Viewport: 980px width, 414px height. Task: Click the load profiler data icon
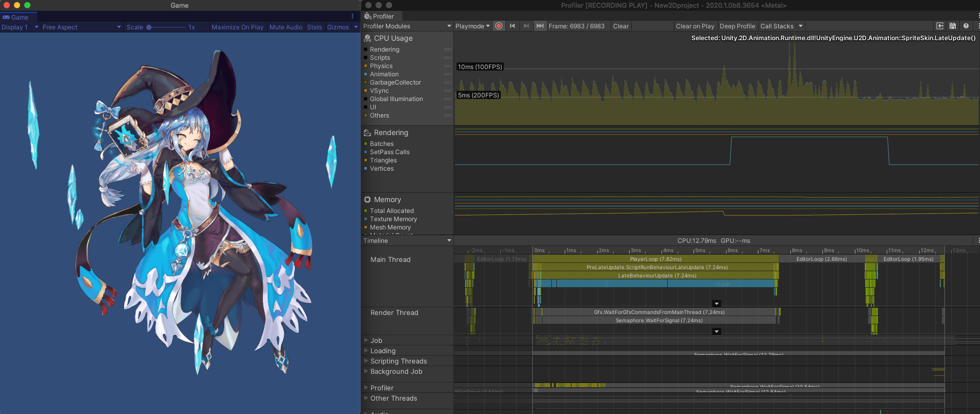point(940,26)
